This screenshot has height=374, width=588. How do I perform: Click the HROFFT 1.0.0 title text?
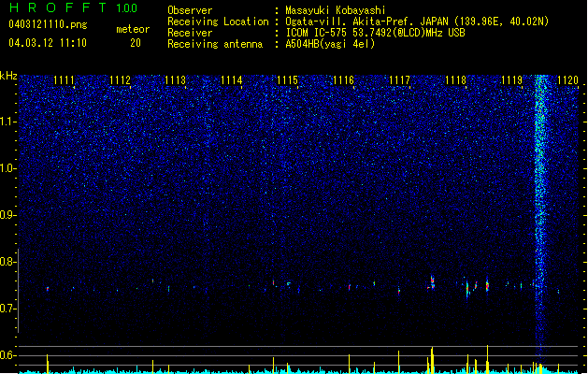(x=74, y=7)
